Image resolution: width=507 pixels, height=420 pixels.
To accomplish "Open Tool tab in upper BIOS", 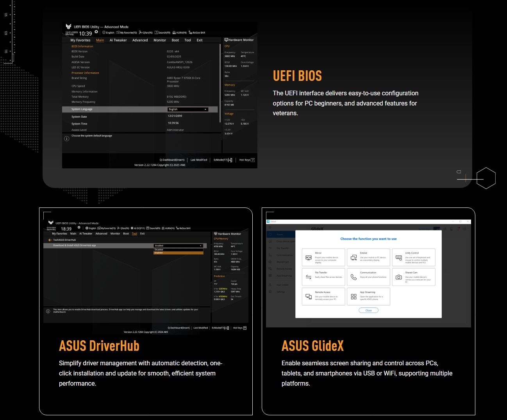I will click(188, 40).
